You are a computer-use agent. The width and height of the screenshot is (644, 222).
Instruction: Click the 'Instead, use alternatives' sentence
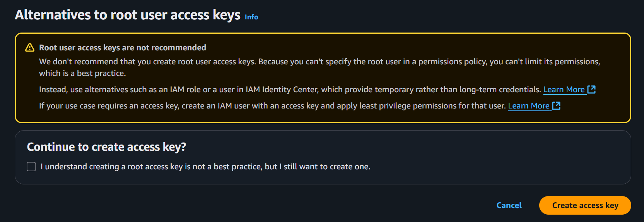pyautogui.click(x=290, y=89)
